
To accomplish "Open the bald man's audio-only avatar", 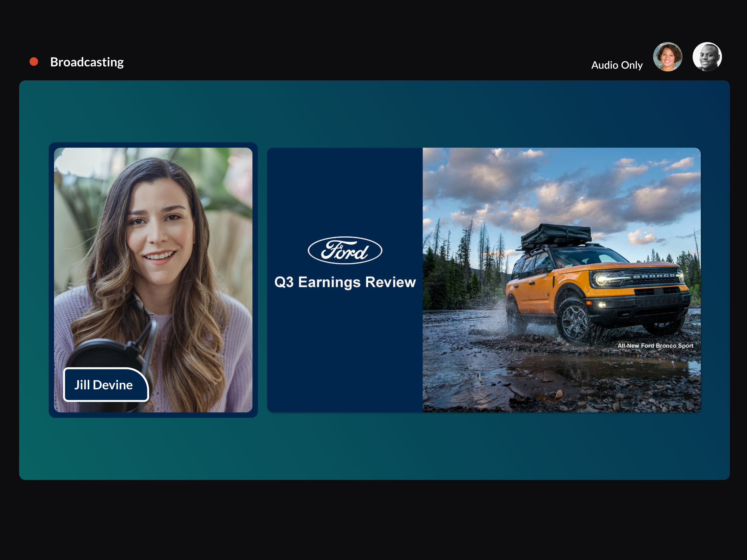I will (707, 57).
